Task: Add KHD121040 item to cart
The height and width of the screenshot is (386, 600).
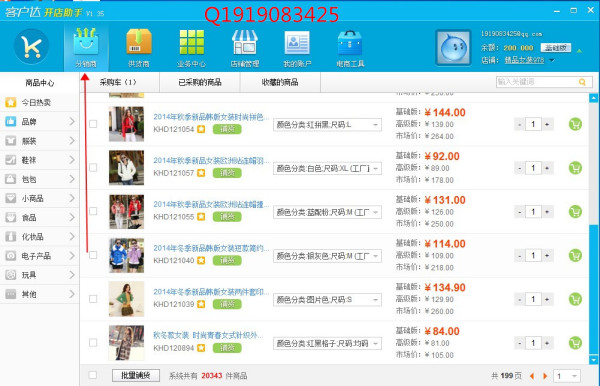Action: pyautogui.click(x=575, y=255)
